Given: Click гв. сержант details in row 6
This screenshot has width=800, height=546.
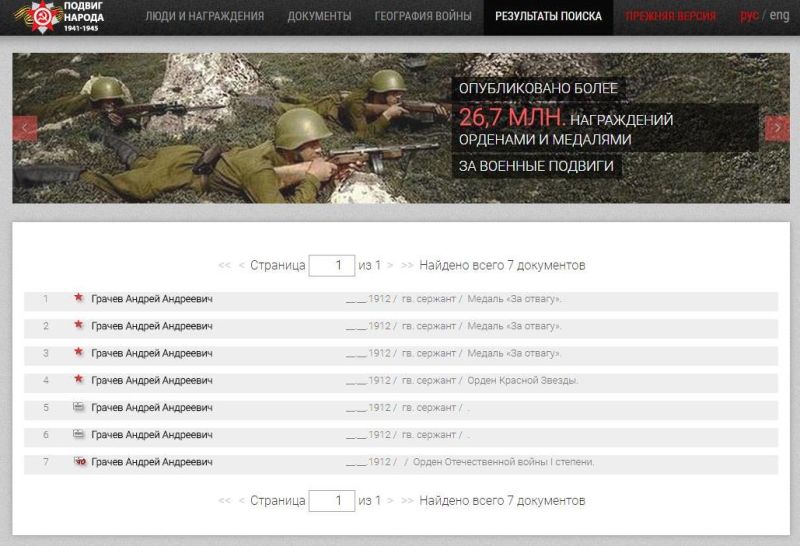Looking at the screenshot, I should [429, 435].
